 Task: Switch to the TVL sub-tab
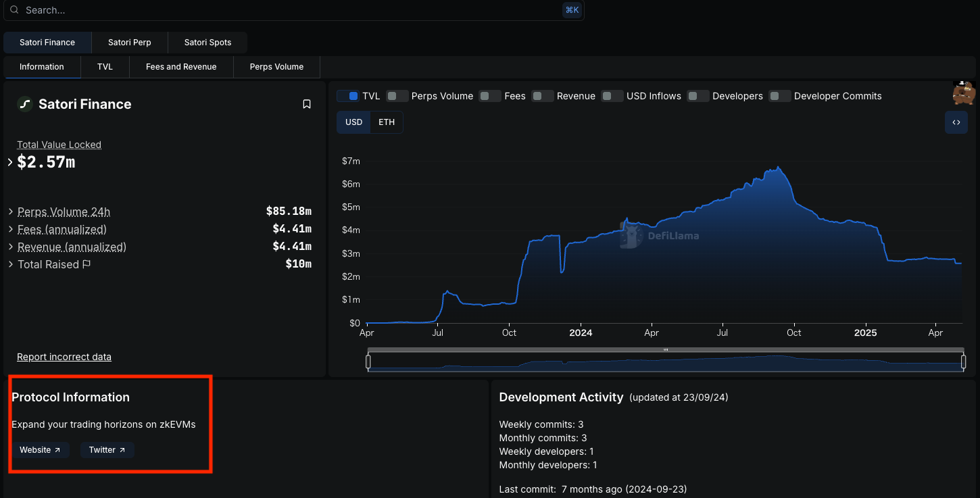[105, 67]
